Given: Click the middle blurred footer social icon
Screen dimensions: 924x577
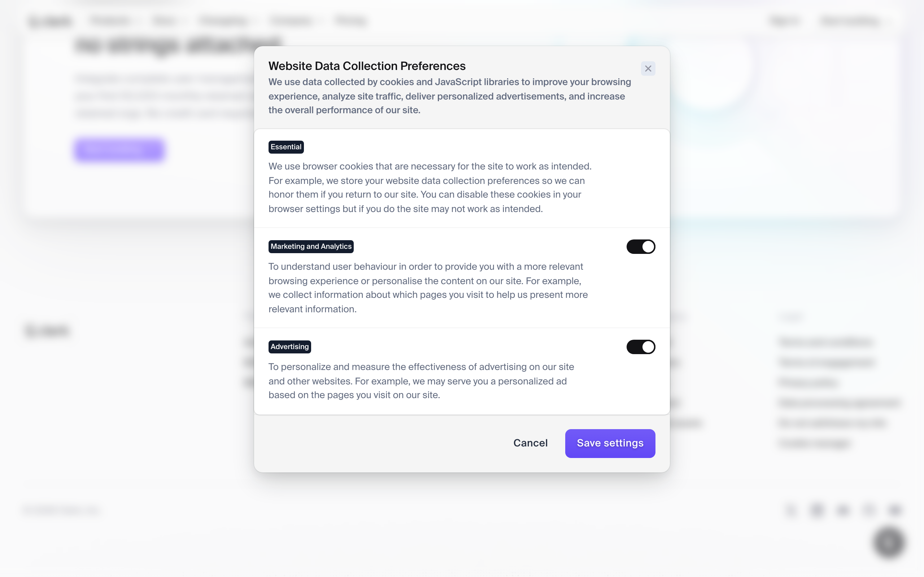Looking at the screenshot, I should [843, 510].
